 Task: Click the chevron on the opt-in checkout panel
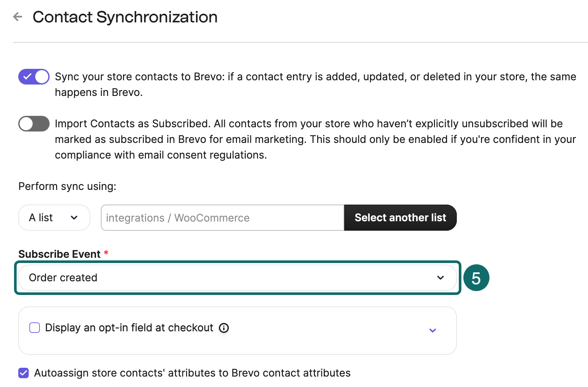click(x=433, y=331)
